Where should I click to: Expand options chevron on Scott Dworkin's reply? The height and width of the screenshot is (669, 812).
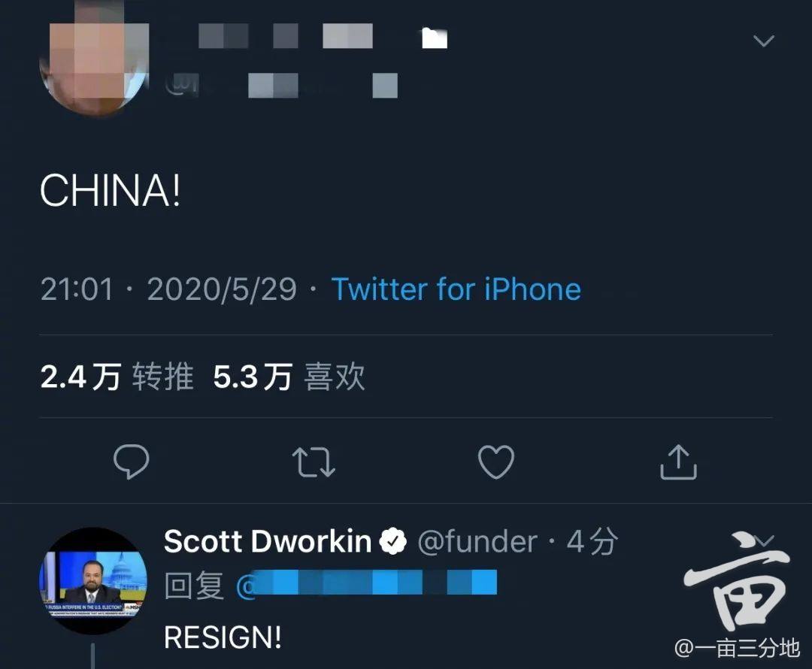pyautogui.click(x=765, y=541)
